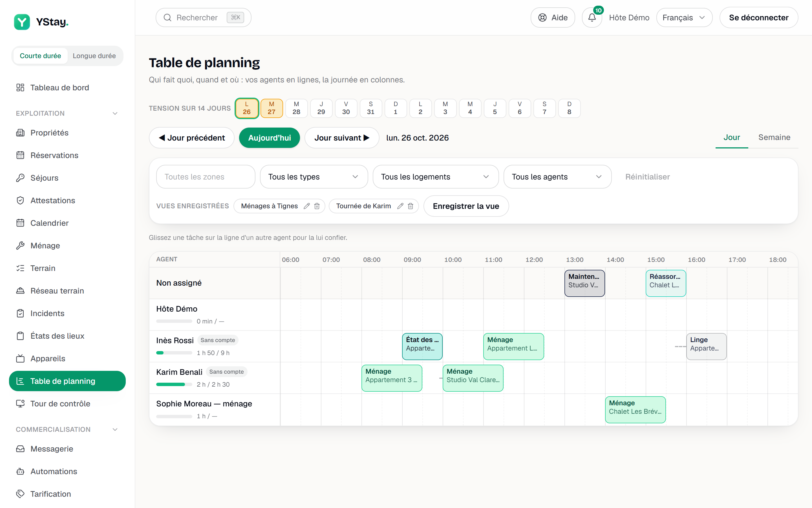812x508 pixels.
Task: Open Automations page
Action: coord(67,471)
